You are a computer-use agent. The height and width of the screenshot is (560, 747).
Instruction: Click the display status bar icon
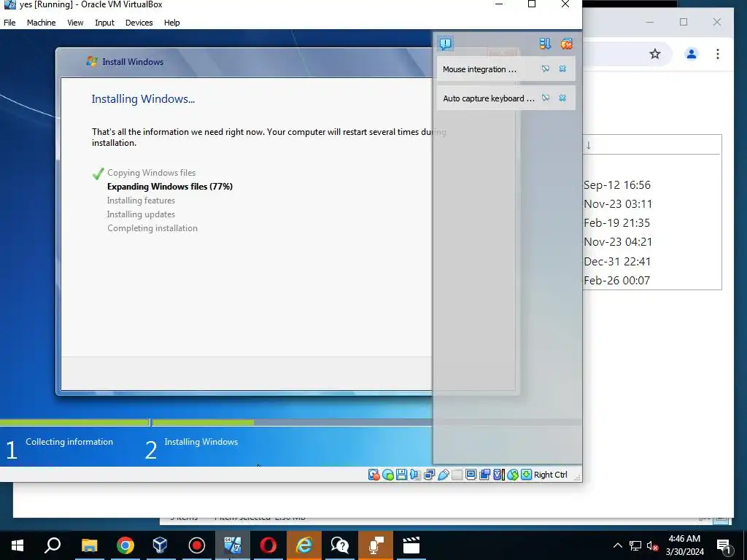(471, 475)
